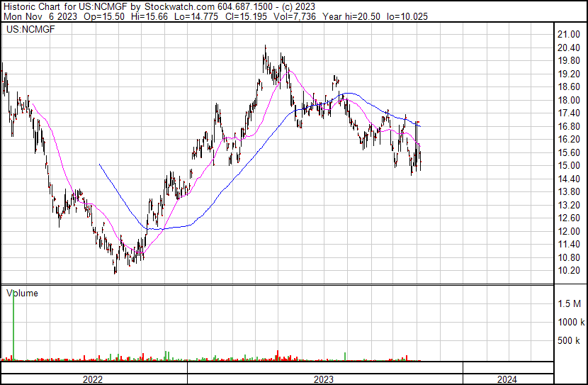
Task: Select the 2023 year marker on timeline
Action: pos(324,379)
